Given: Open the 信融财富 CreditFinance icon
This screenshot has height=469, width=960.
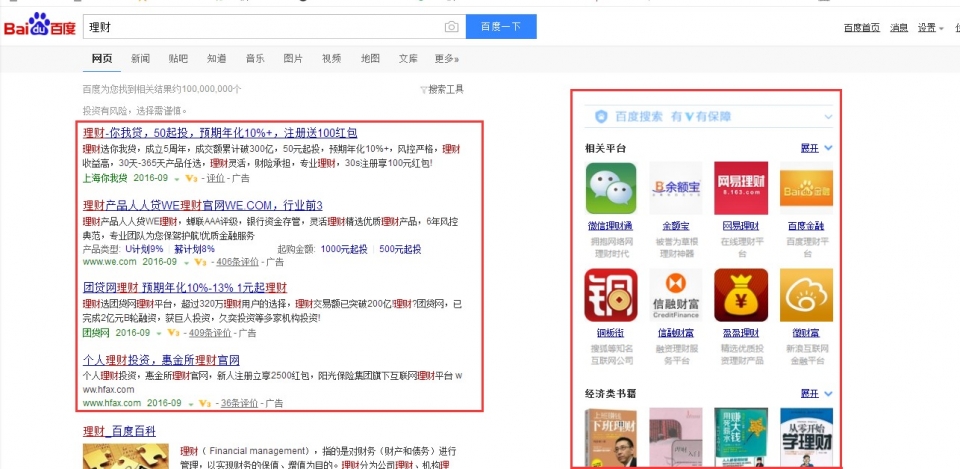Looking at the screenshot, I should (x=675, y=295).
